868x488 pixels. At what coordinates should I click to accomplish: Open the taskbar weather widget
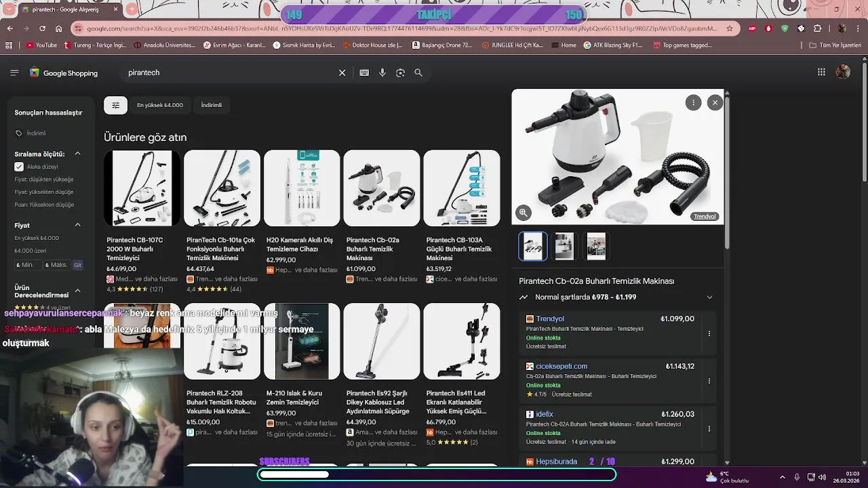[x=727, y=477]
